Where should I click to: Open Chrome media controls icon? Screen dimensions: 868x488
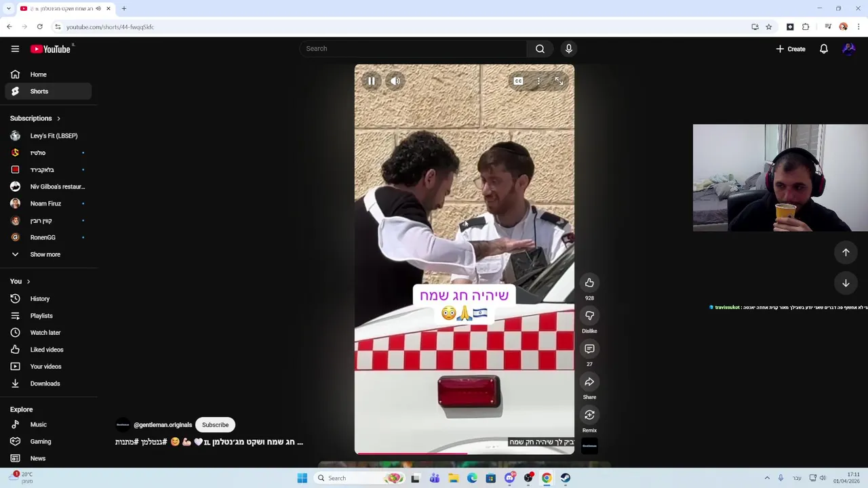pyautogui.click(x=828, y=27)
